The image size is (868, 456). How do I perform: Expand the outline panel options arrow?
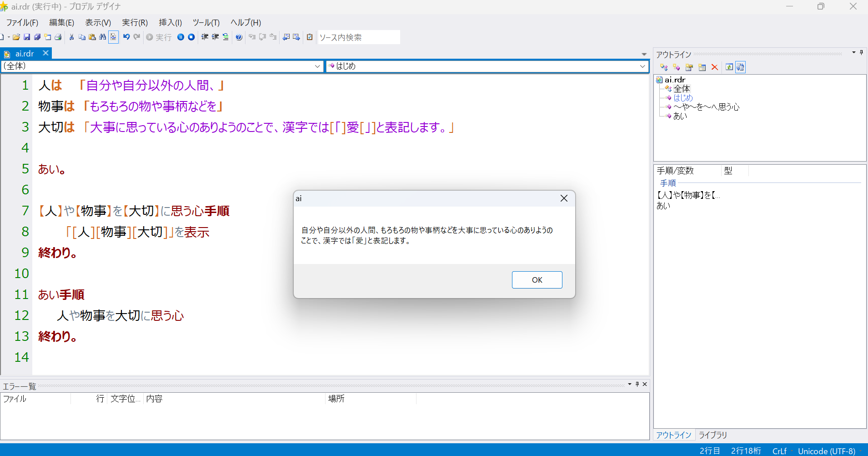(x=853, y=53)
